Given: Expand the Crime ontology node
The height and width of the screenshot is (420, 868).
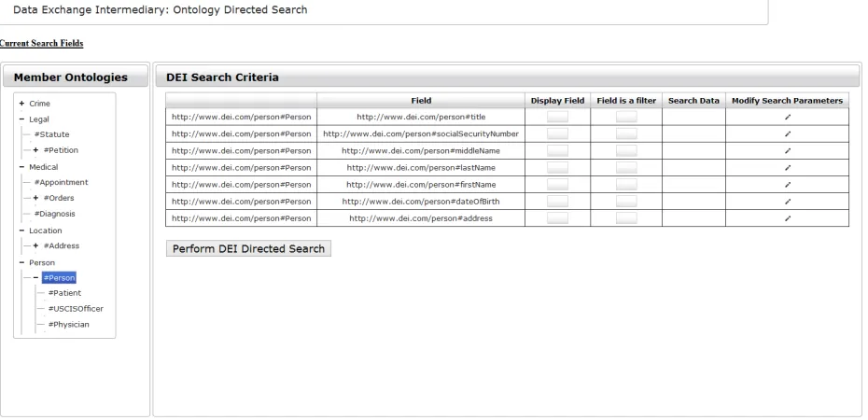Looking at the screenshot, I should click(x=21, y=104).
